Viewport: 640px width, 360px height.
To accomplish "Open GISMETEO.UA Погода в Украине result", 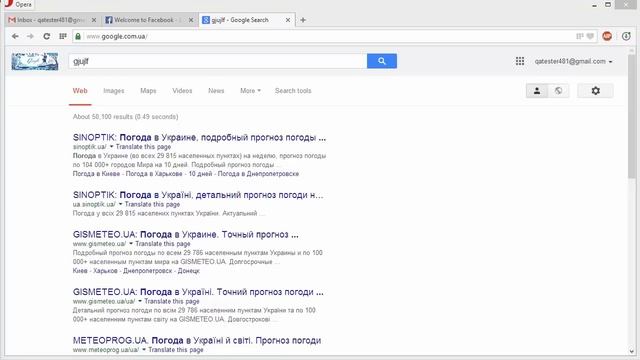I will point(185,235).
